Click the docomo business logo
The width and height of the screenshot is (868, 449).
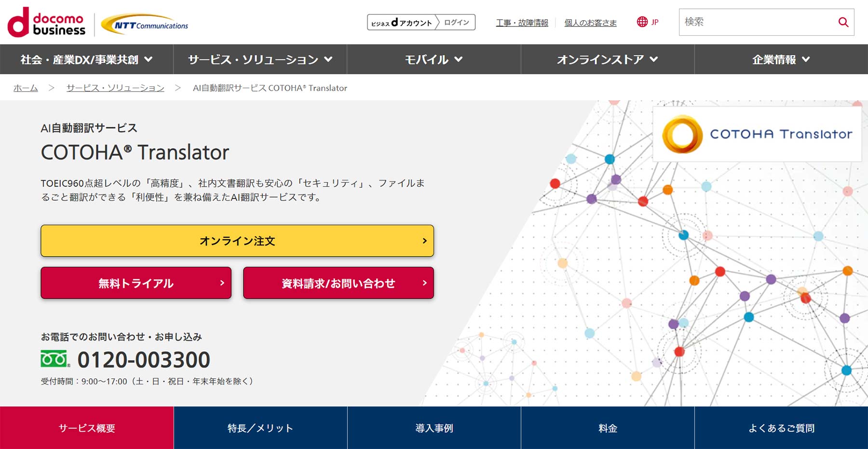point(46,22)
